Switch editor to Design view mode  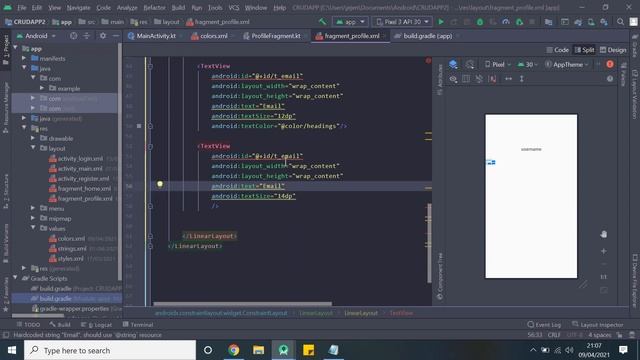pos(613,50)
